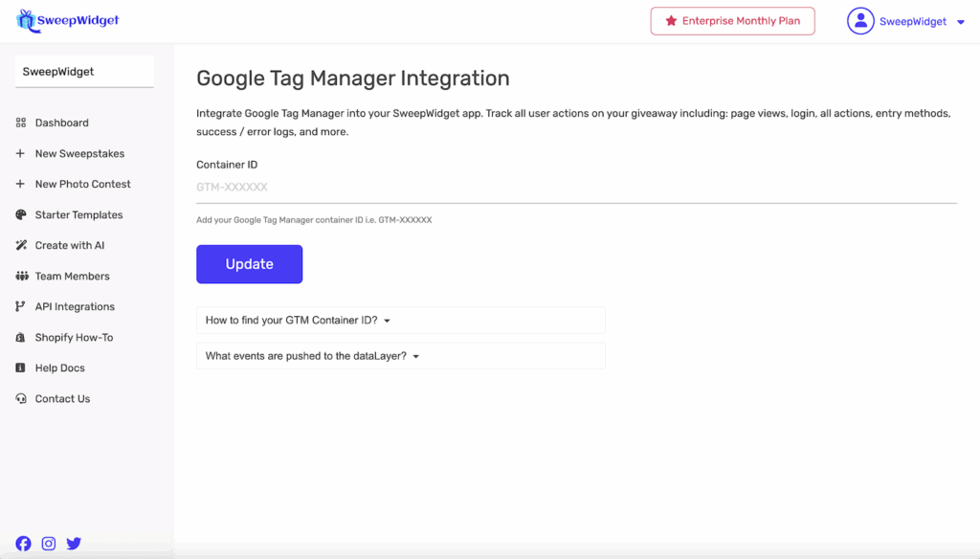Open the Instagram social link icon
980x559 pixels.
point(49,543)
